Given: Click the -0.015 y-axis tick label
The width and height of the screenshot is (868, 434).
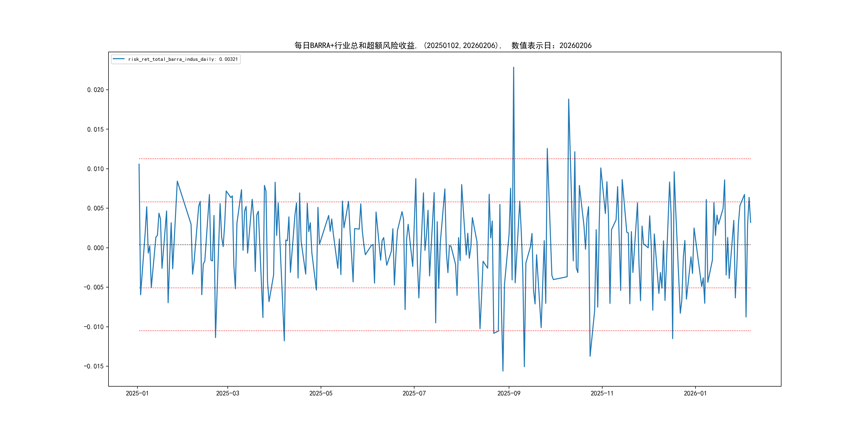Looking at the screenshot, I should pos(94,366).
